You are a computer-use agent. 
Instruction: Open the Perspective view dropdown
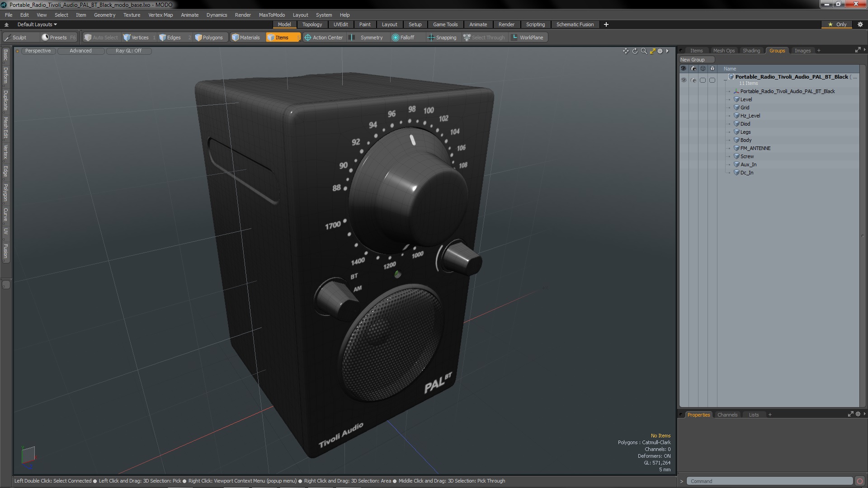(38, 51)
